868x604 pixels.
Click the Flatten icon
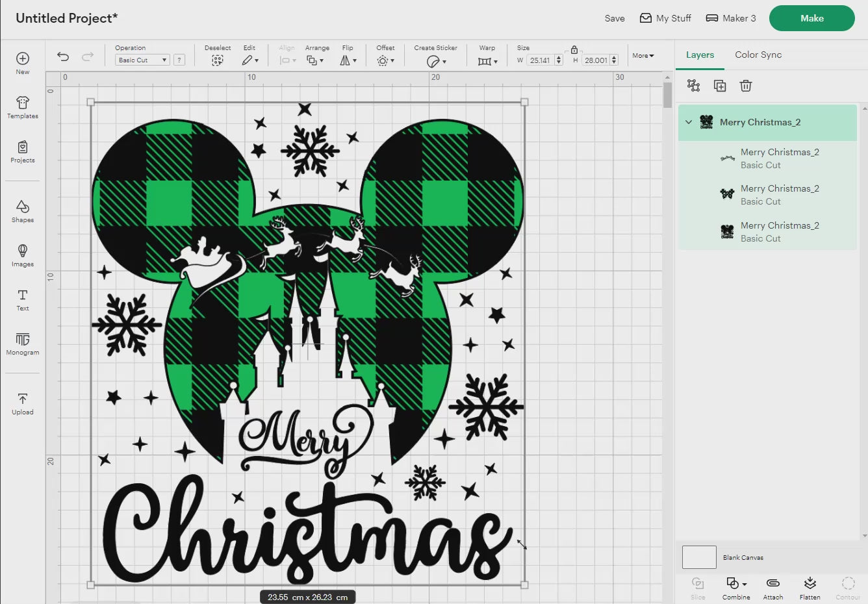[810, 583]
